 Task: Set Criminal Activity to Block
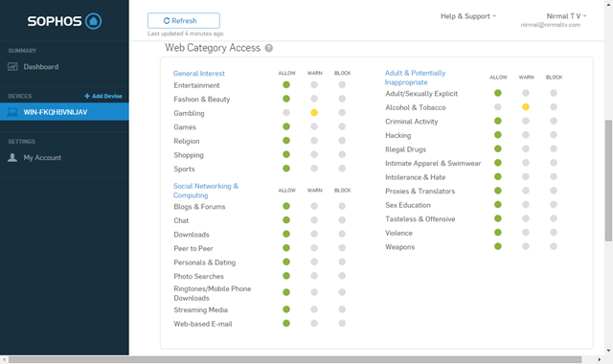554,122
